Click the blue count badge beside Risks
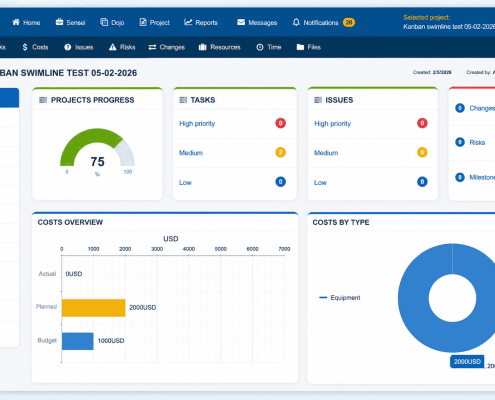Viewport: 495px width, 400px height. [460, 142]
